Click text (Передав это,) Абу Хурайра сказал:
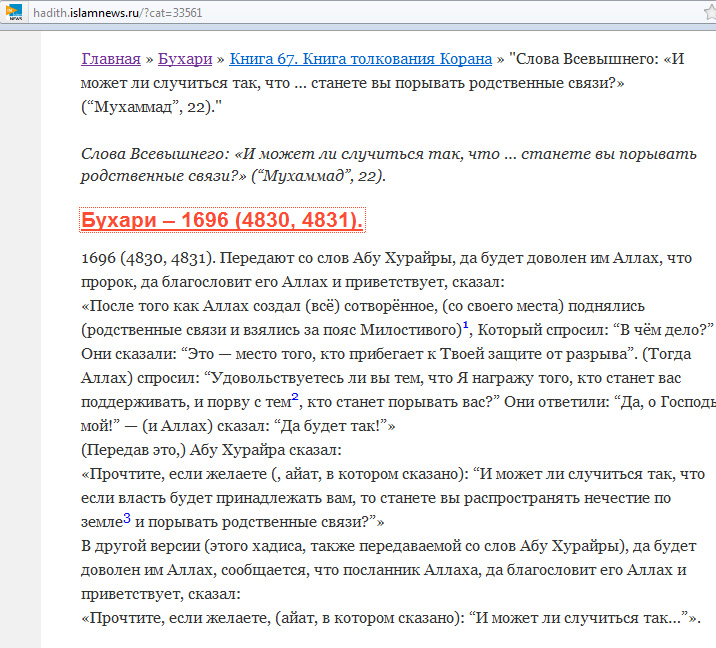The height and width of the screenshot is (648, 716). point(211,450)
